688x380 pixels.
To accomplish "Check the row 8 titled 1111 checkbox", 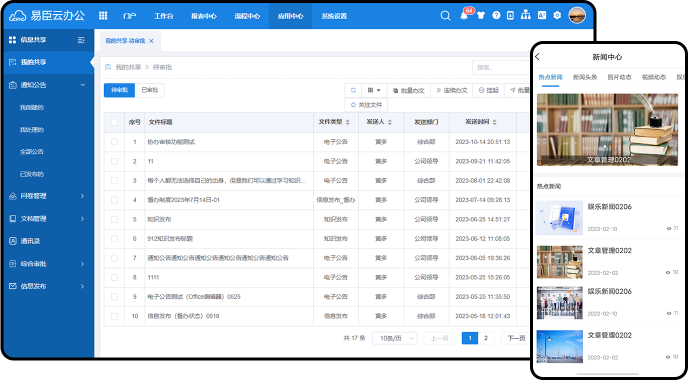I will (x=115, y=277).
